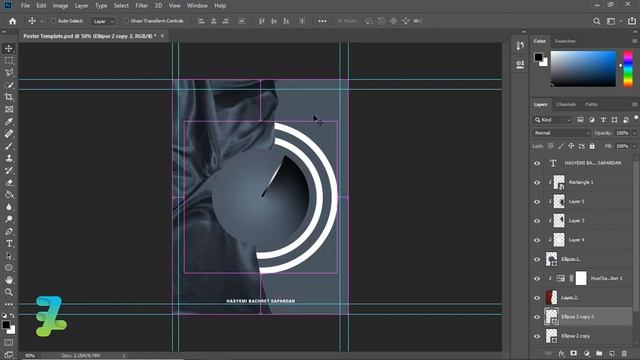Hide the Rectangle 1 layer
This screenshot has width=640, height=360.
coord(537,182)
